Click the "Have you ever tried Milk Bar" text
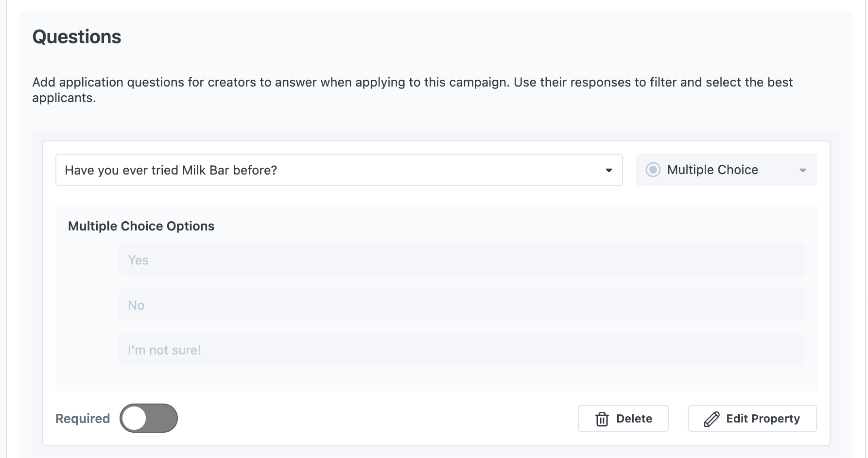 [x=171, y=170]
